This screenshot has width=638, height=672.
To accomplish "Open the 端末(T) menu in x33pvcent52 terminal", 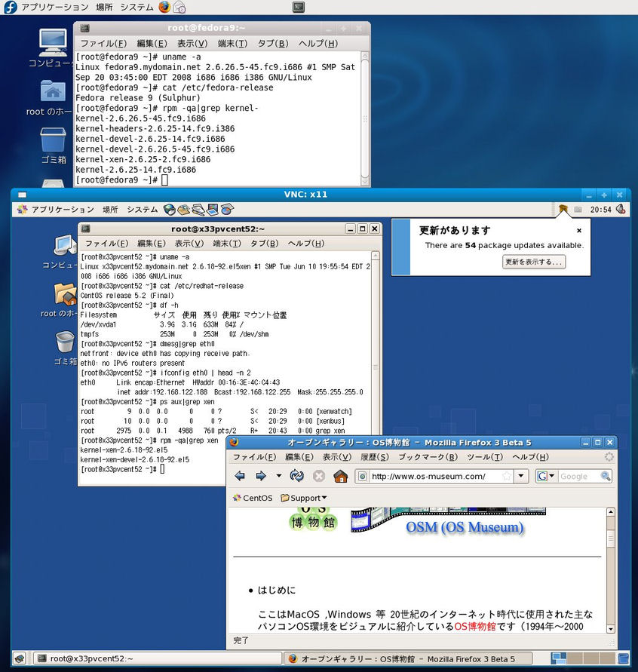I will 227,244.
